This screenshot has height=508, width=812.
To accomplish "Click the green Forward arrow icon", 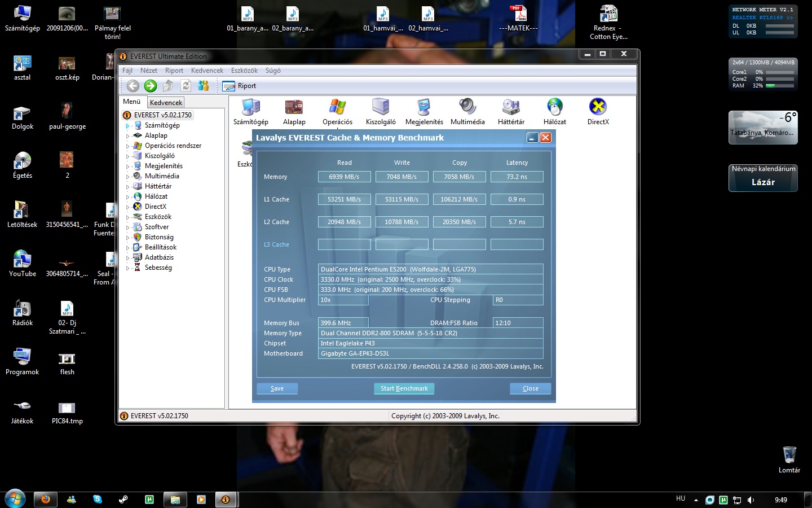I will pyautogui.click(x=151, y=86).
